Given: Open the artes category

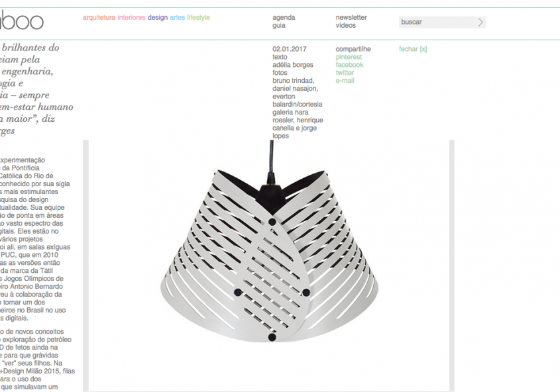Looking at the screenshot, I should point(177,17).
